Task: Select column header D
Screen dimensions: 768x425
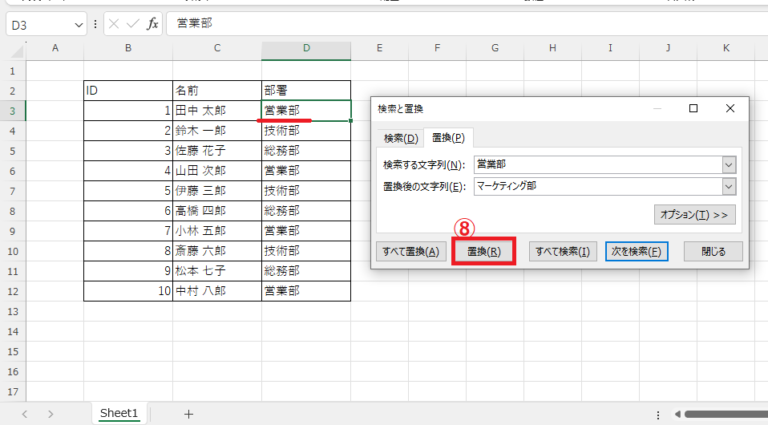Action: (x=306, y=49)
